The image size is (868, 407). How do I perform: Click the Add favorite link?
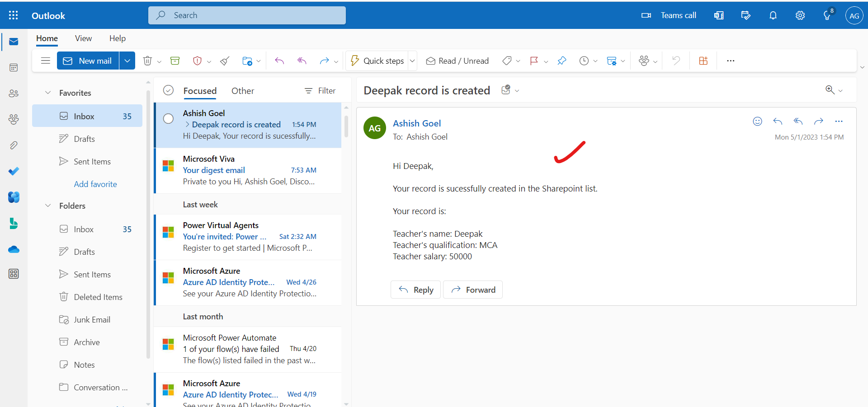coord(95,184)
